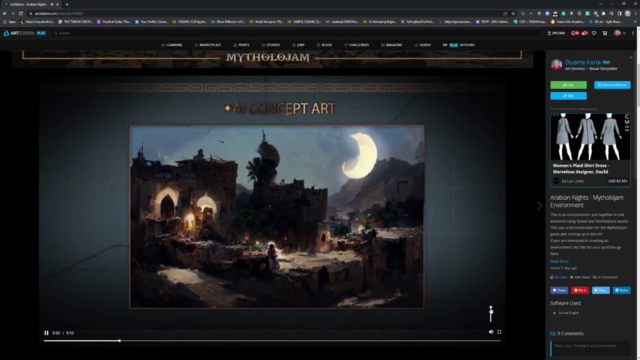Open the browser profile avatar icon
640x360 pixels.
[628, 13]
